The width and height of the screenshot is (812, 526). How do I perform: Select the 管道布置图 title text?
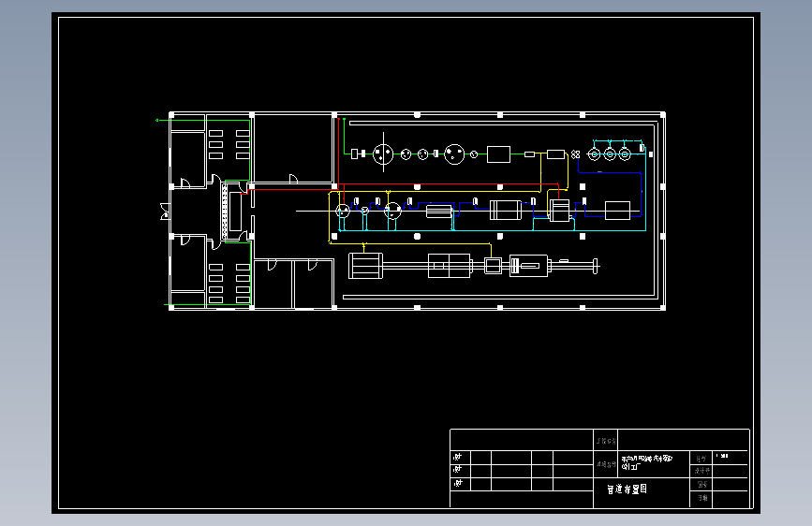coord(627,489)
